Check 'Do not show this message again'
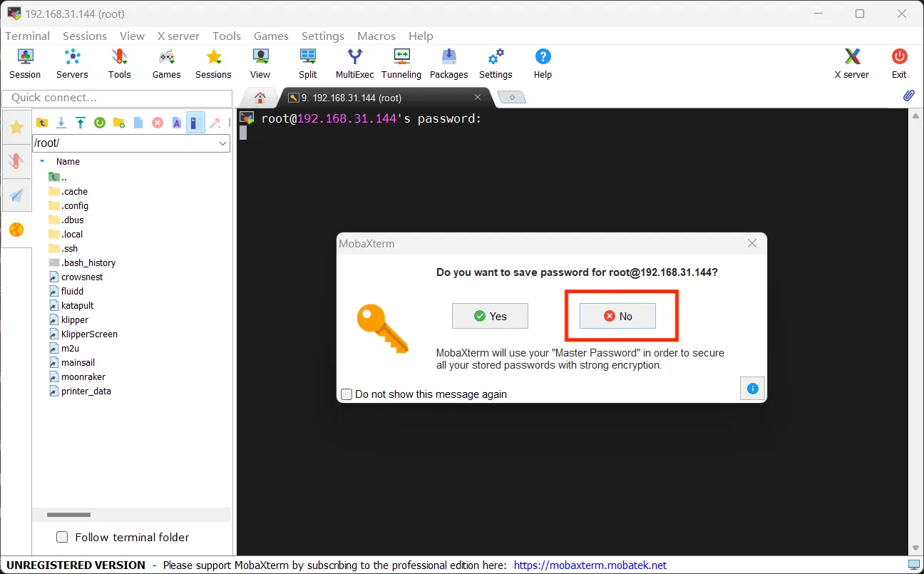This screenshot has height=574, width=924. (347, 394)
